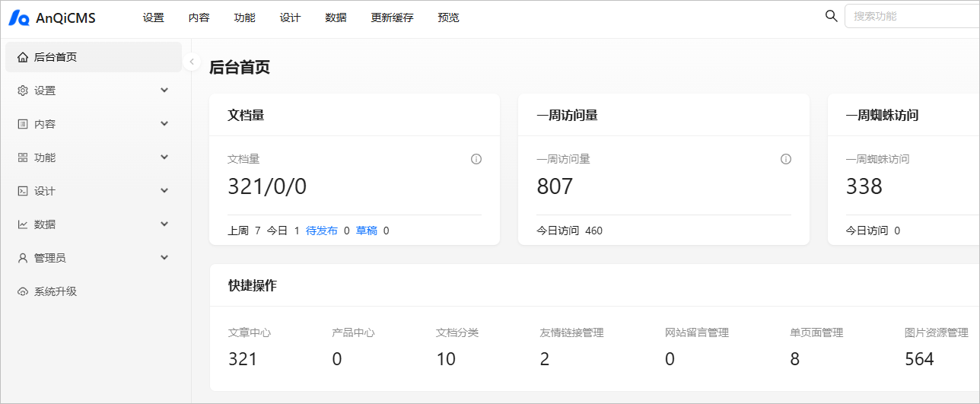
Task: Click the home icon beside 后台首页
Action: pyautogui.click(x=23, y=57)
